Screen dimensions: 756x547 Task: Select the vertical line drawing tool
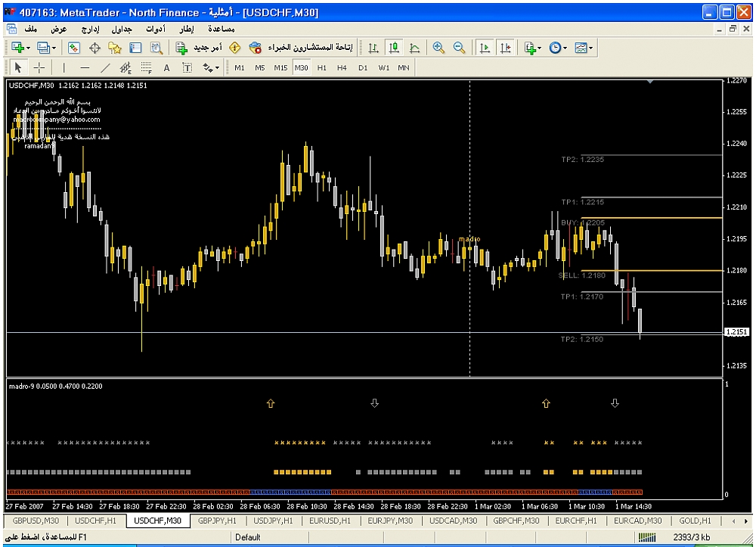(64, 67)
